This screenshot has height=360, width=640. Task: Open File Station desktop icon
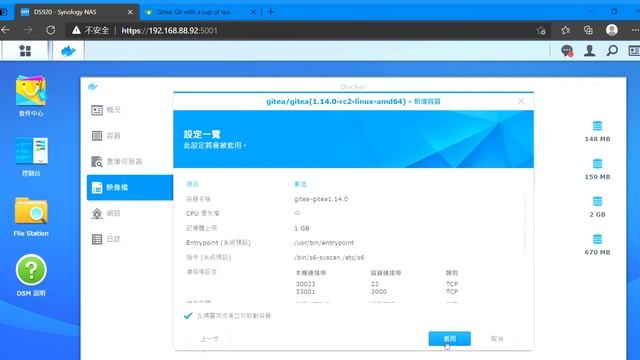point(31,217)
